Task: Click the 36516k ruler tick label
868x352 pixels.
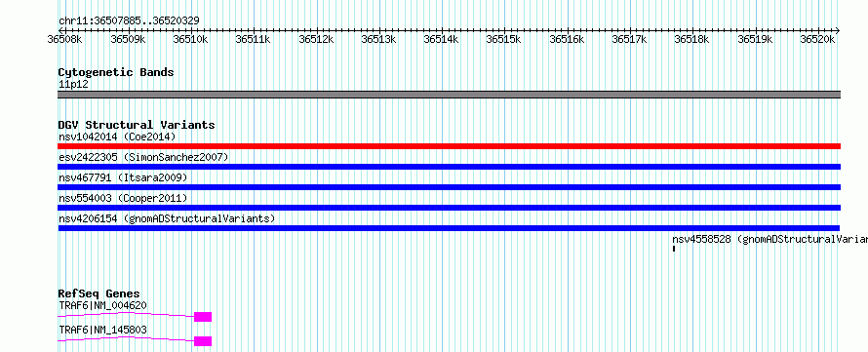Action: point(567,39)
